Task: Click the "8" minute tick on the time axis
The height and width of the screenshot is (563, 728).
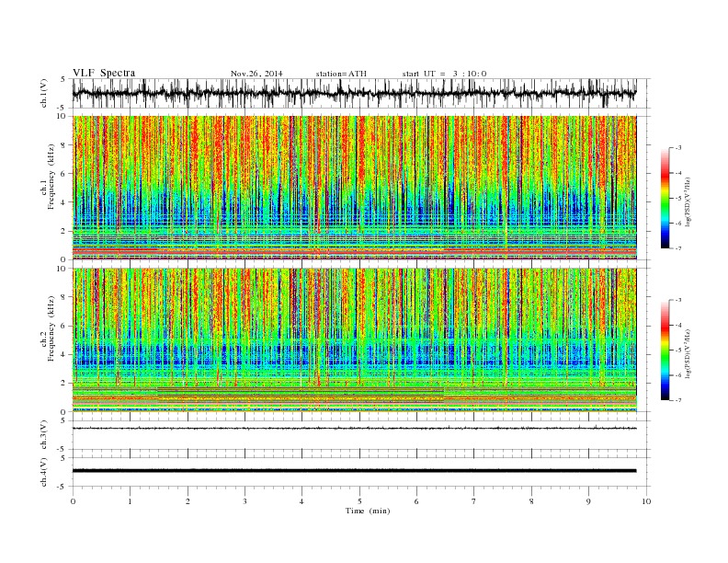Action: tap(531, 501)
